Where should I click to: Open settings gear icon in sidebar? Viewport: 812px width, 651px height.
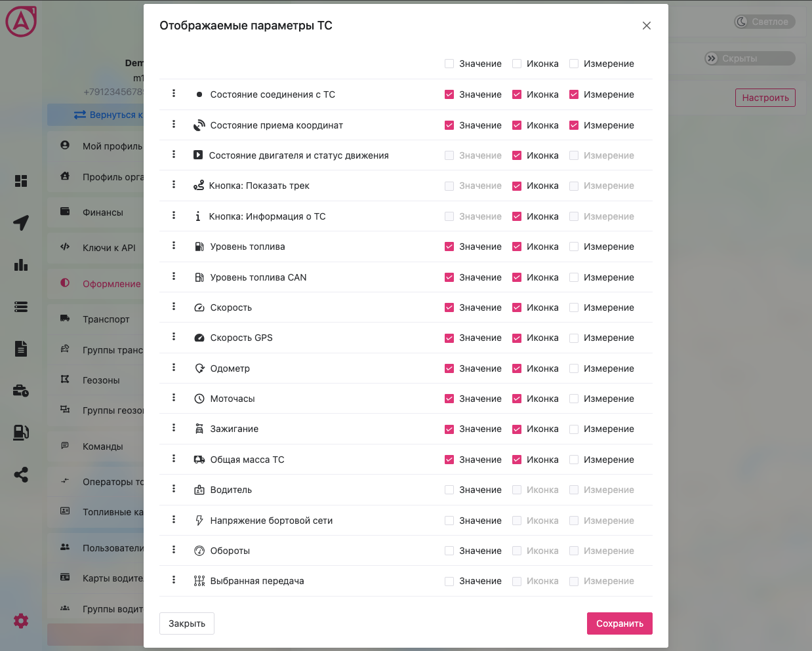point(21,621)
